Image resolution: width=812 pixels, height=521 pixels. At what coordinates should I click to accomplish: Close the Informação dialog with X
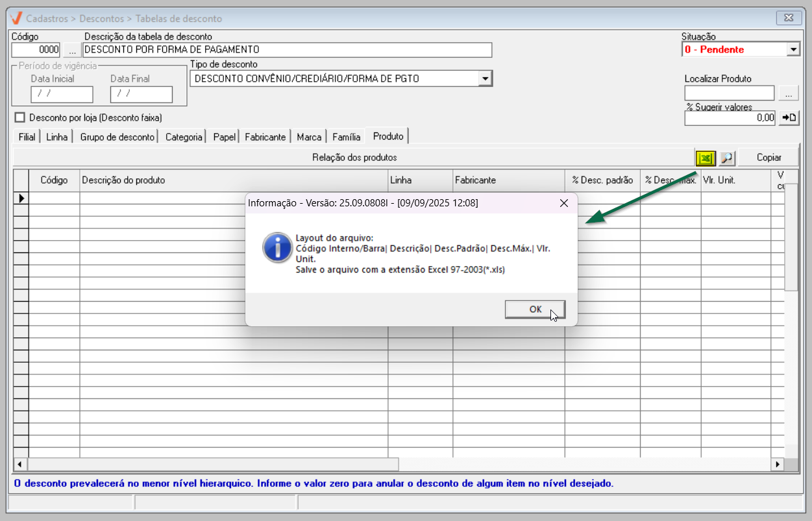pos(564,203)
